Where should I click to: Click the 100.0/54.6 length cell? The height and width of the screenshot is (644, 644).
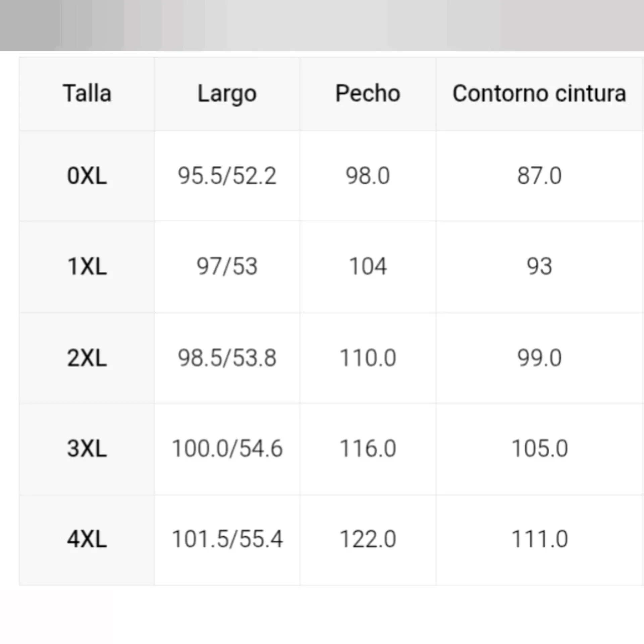click(x=227, y=448)
